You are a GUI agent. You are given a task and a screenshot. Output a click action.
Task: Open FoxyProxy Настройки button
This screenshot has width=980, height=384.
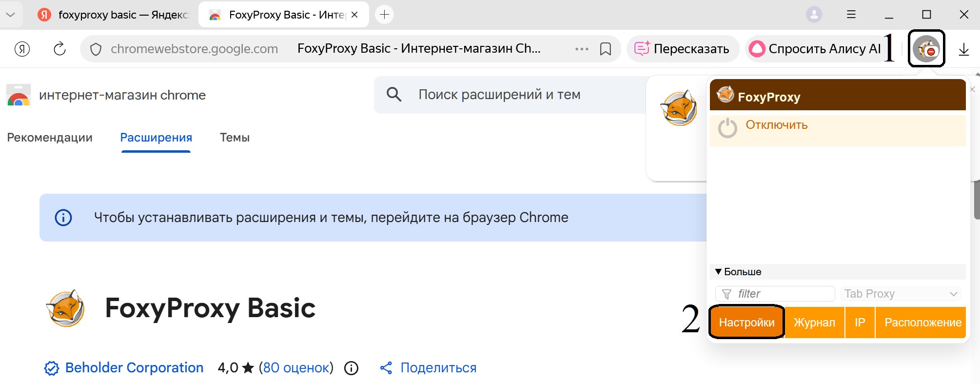[746, 323]
